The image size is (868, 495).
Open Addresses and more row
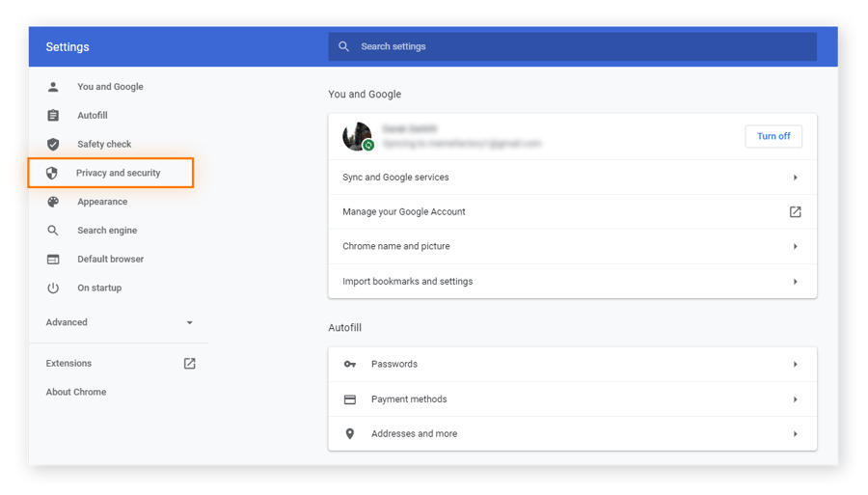572,433
